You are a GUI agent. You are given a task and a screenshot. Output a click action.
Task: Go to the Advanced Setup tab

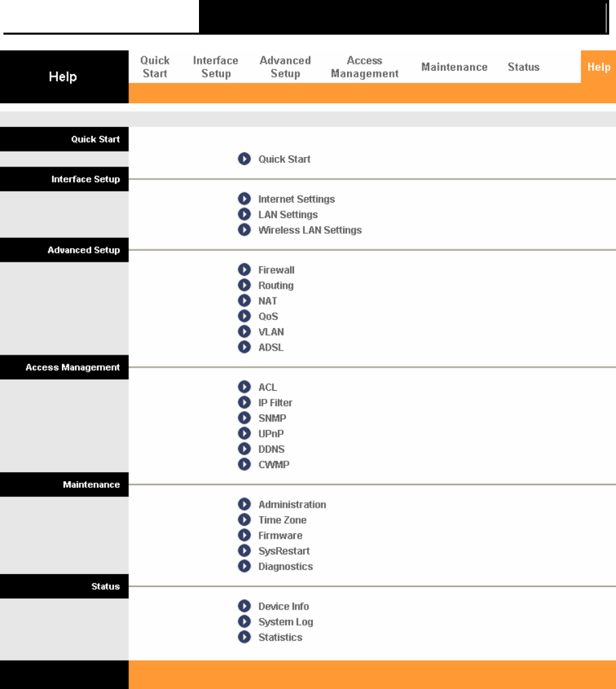coord(285,67)
